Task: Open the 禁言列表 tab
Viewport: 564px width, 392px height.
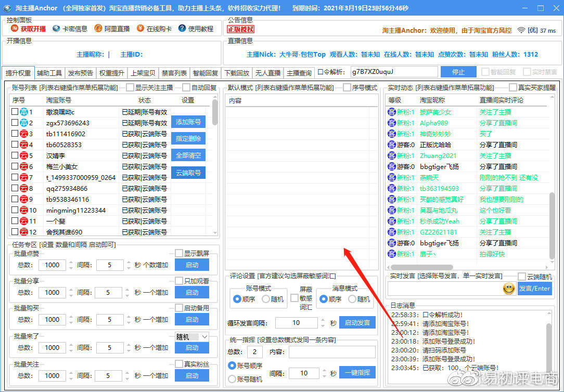Action: (174, 73)
